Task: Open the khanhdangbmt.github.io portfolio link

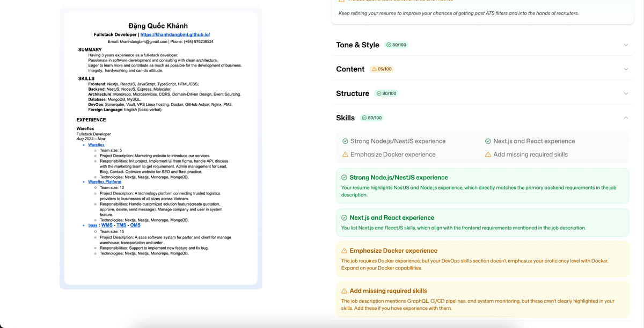Action: [x=175, y=34]
